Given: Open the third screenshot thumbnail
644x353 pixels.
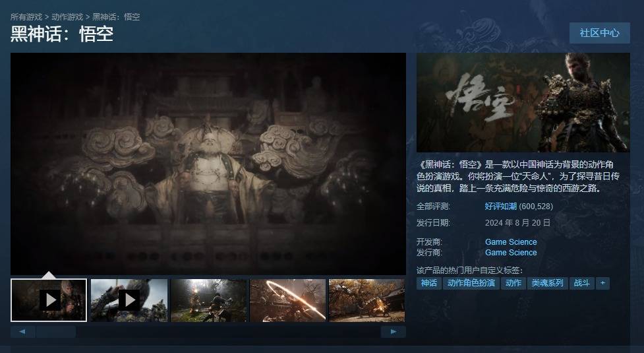Looking at the screenshot, I should tap(208, 300).
